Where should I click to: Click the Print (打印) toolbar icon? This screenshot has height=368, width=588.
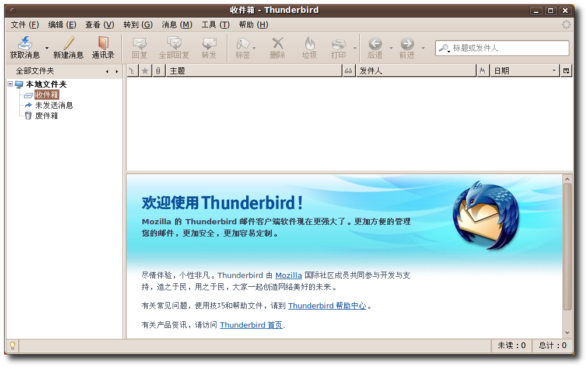[338, 44]
